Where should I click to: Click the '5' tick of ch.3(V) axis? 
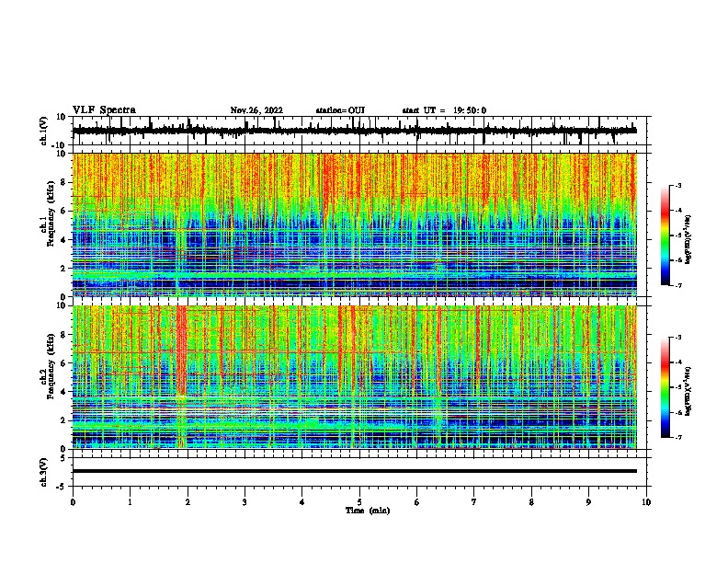coord(64,458)
